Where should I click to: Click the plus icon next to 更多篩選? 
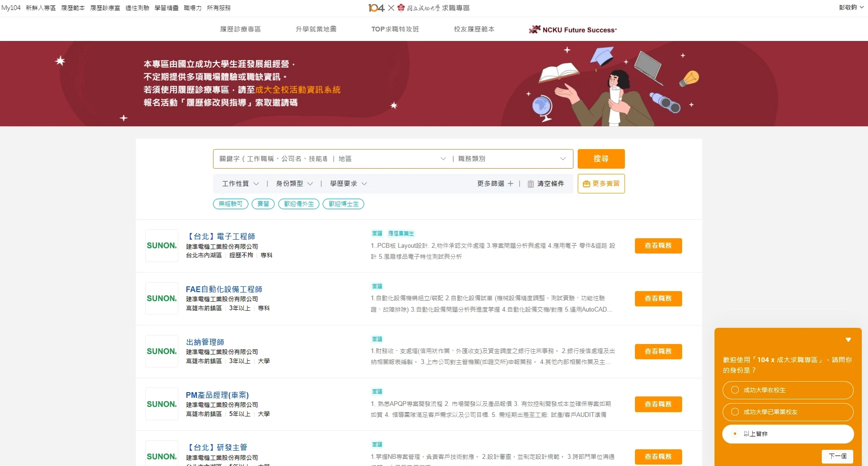tap(511, 183)
